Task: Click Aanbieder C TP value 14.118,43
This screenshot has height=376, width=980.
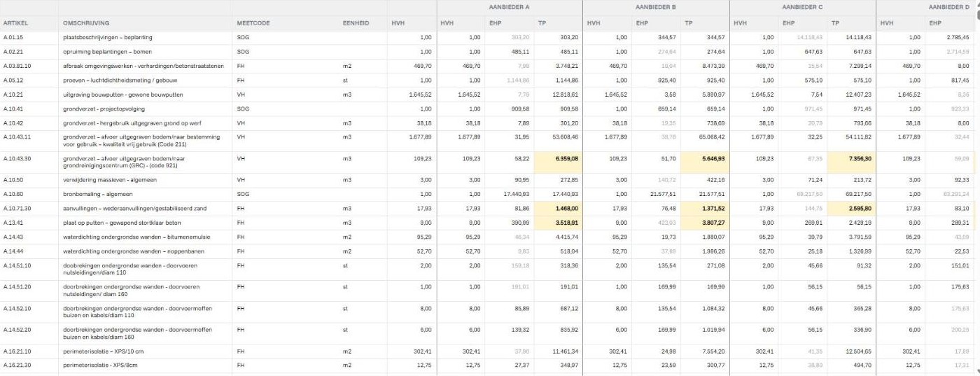Action: click(859, 37)
